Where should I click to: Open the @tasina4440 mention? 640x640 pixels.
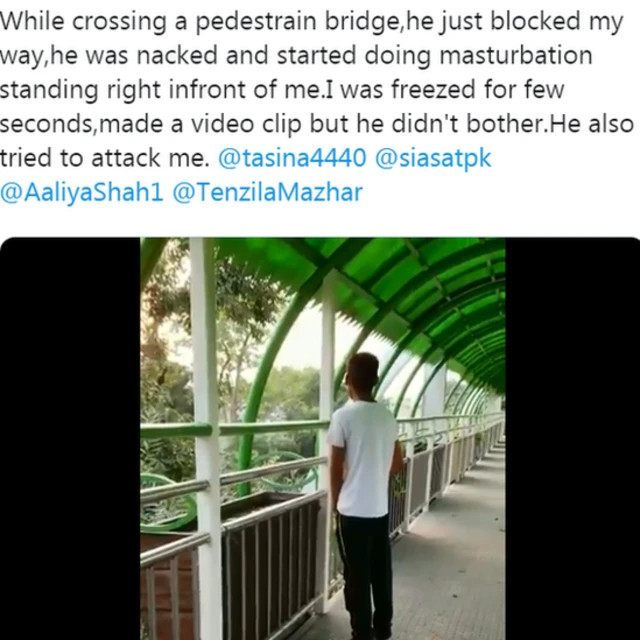(x=292, y=158)
